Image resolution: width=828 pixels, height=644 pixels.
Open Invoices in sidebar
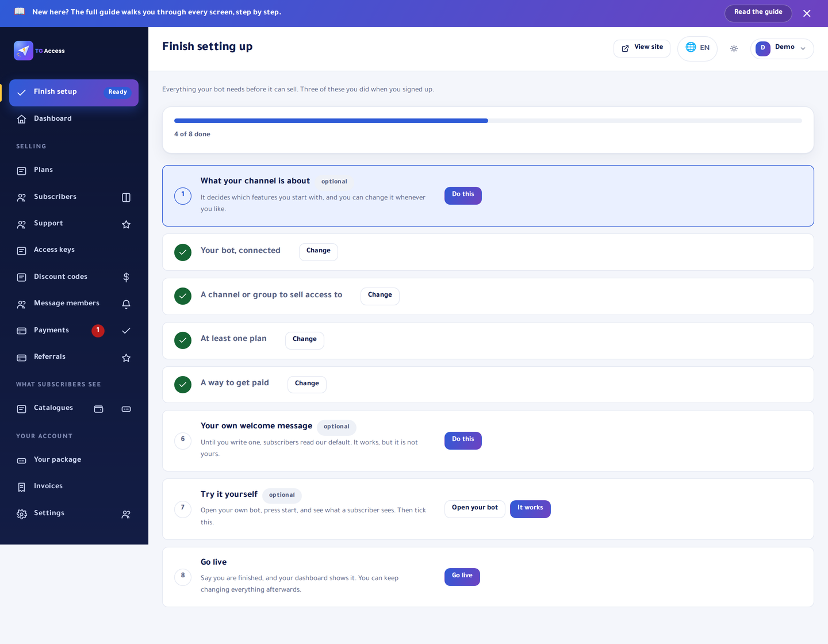pyautogui.click(x=74, y=486)
